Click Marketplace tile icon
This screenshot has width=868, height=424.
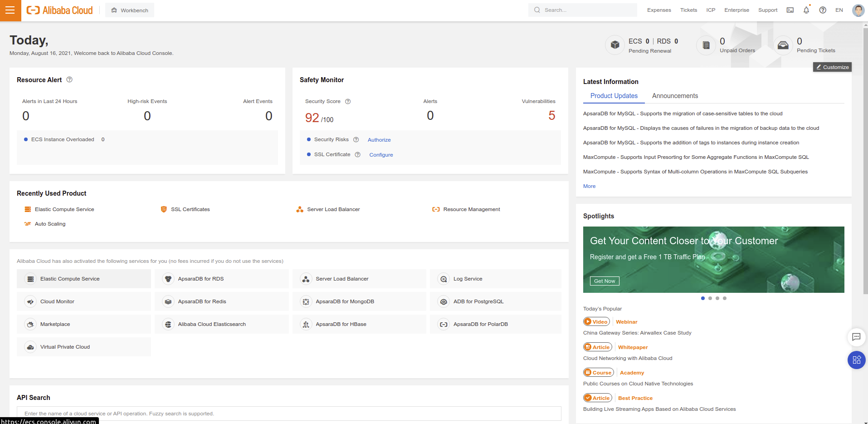click(30, 324)
